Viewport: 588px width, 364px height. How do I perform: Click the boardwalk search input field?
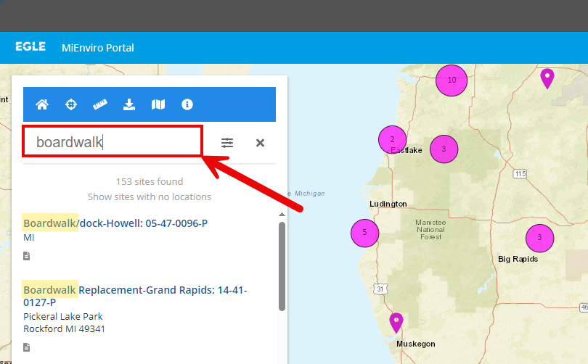coord(113,141)
